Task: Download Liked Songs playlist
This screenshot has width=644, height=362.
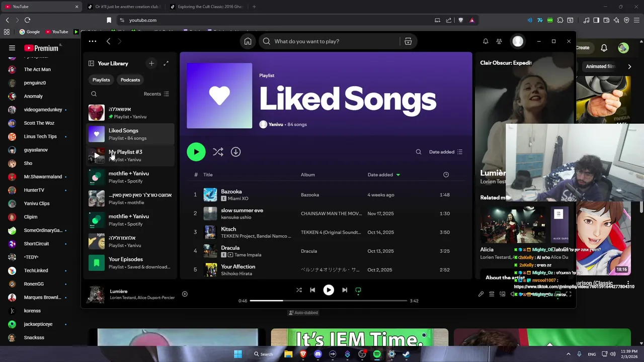Action: pos(235,152)
